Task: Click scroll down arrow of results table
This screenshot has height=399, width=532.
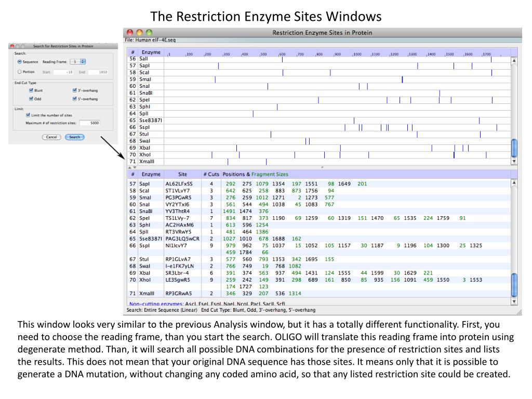Action: click(514, 301)
